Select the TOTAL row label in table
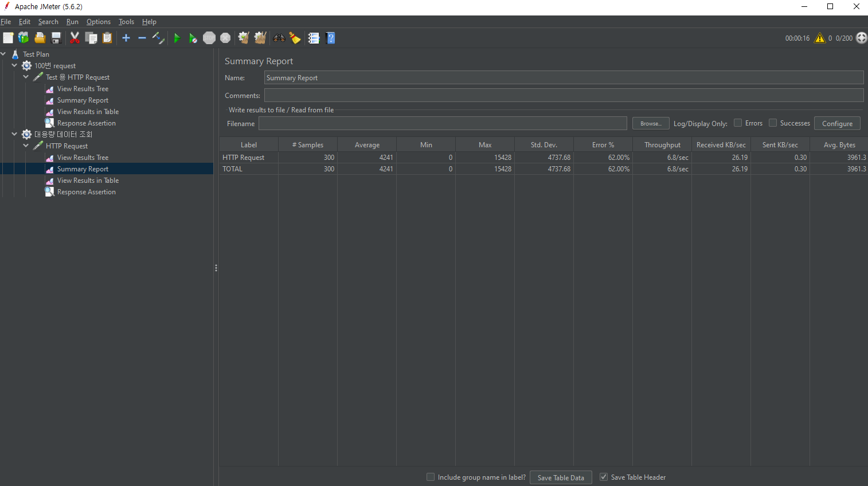The image size is (868, 486). click(x=232, y=169)
